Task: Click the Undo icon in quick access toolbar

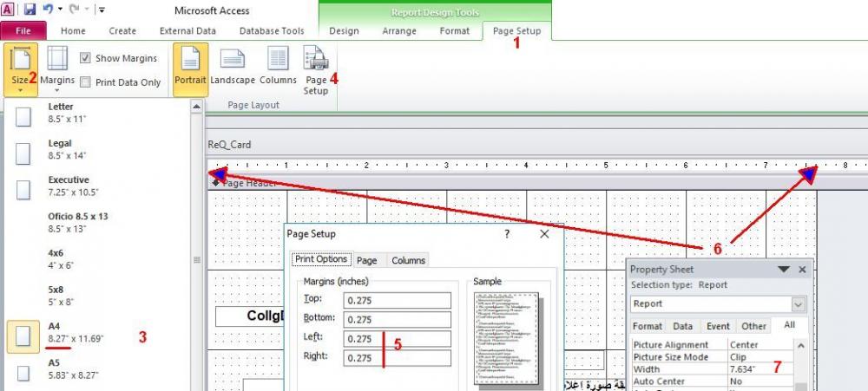Action: pos(48,10)
